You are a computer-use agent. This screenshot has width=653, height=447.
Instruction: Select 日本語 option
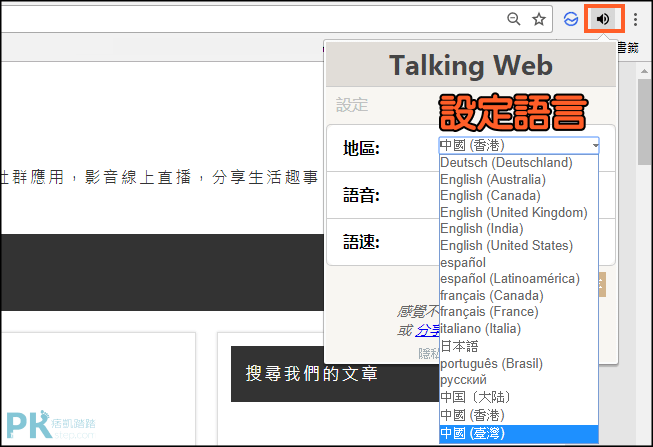click(519, 346)
